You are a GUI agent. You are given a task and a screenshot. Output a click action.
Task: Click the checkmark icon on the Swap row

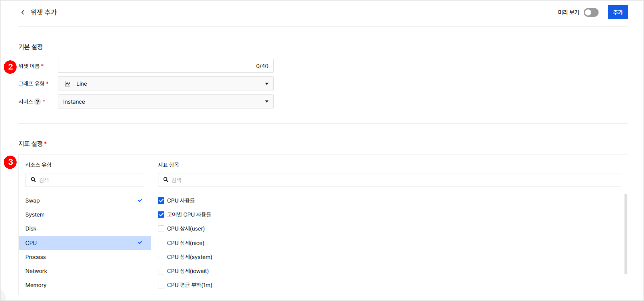[x=140, y=200]
